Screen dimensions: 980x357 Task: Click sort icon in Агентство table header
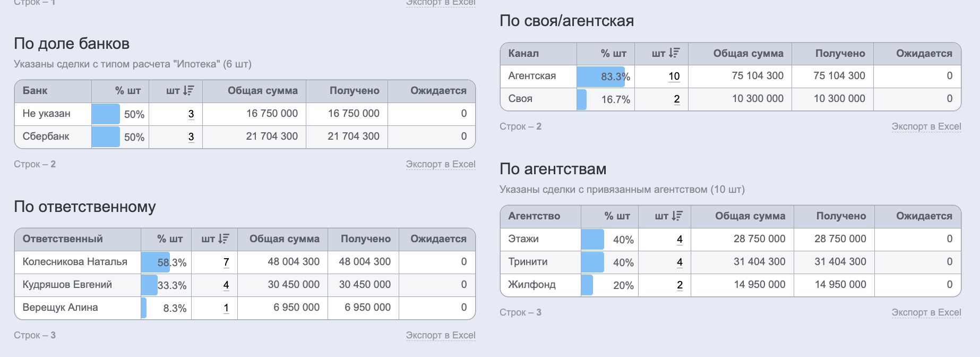click(x=677, y=216)
